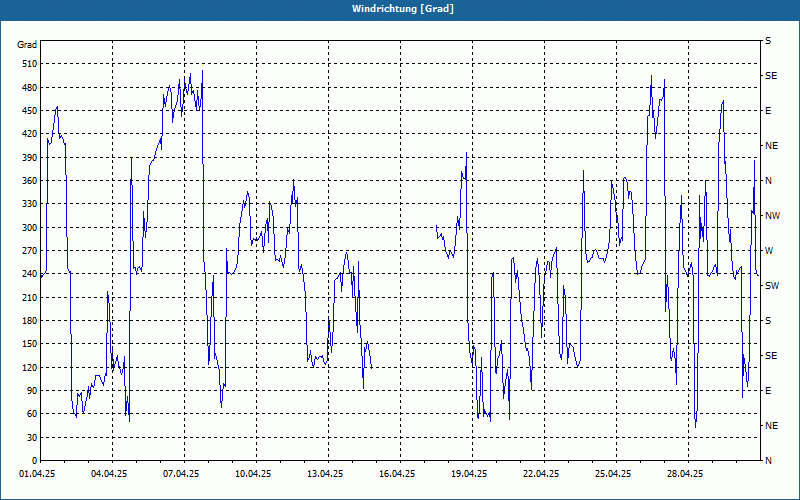Image resolution: width=800 pixels, height=500 pixels.
Task: Select the 60 value on the left axis
Action: (x=33, y=414)
